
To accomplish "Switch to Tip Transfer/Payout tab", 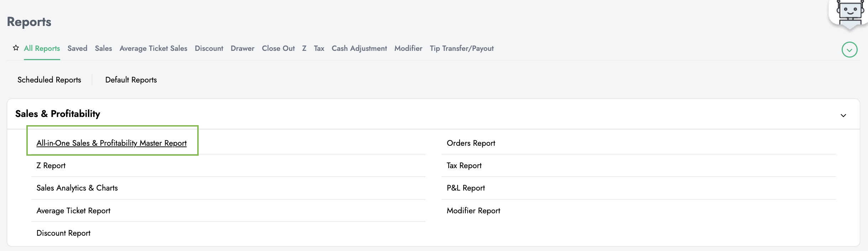I will [x=461, y=48].
